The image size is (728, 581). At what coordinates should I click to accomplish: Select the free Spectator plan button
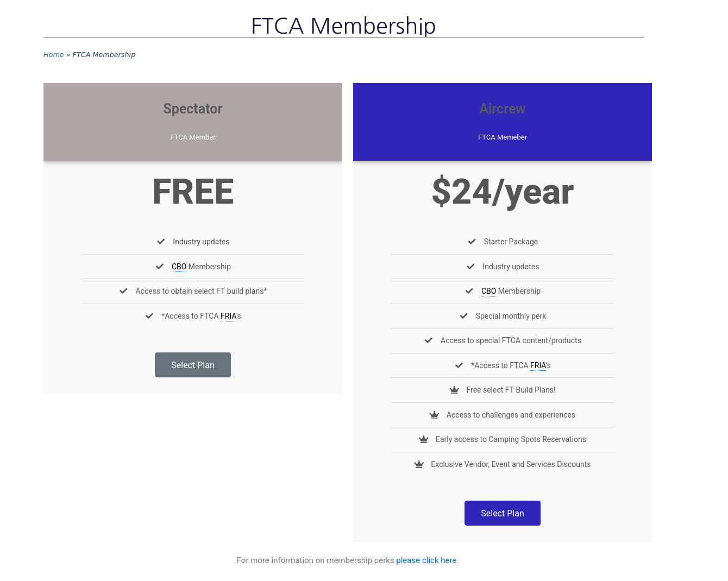click(193, 365)
